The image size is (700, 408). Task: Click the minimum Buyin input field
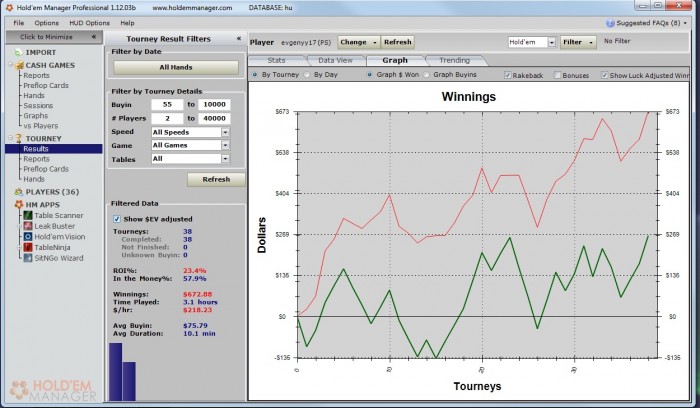pyautogui.click(x=167, y=104)
